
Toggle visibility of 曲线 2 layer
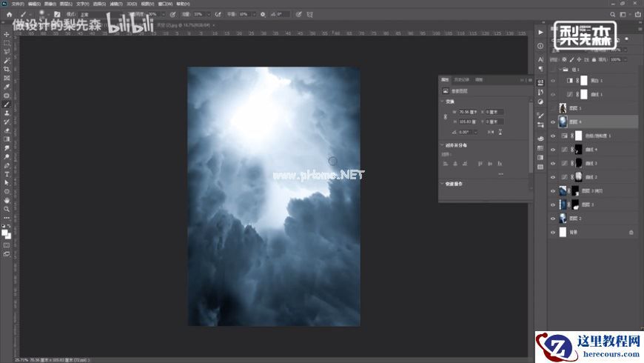coord(553,177)
